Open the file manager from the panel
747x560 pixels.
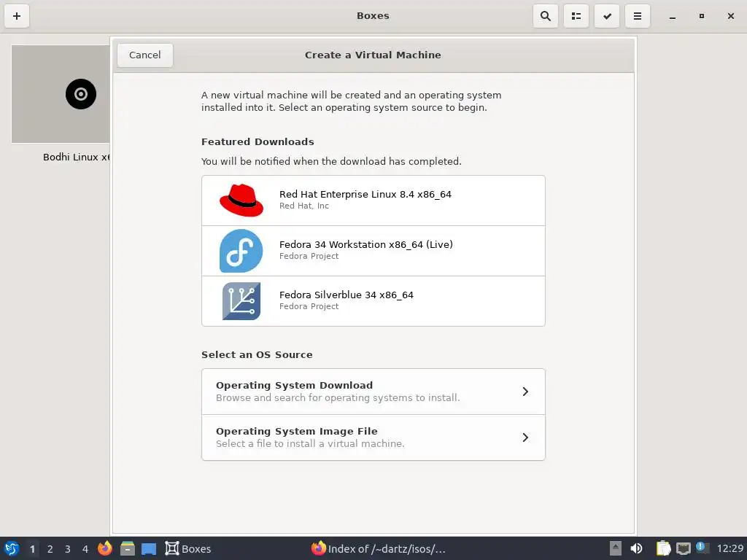(x=127, y=548)
